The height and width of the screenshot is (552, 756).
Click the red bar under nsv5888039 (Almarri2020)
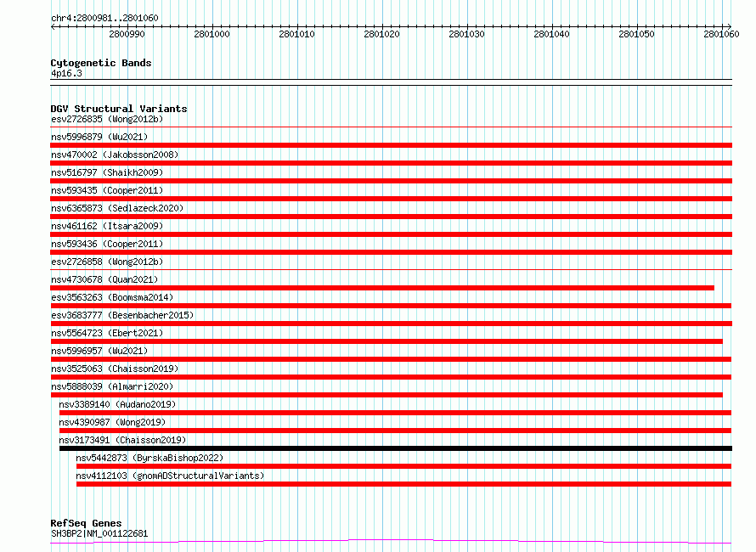pos(386,395)
